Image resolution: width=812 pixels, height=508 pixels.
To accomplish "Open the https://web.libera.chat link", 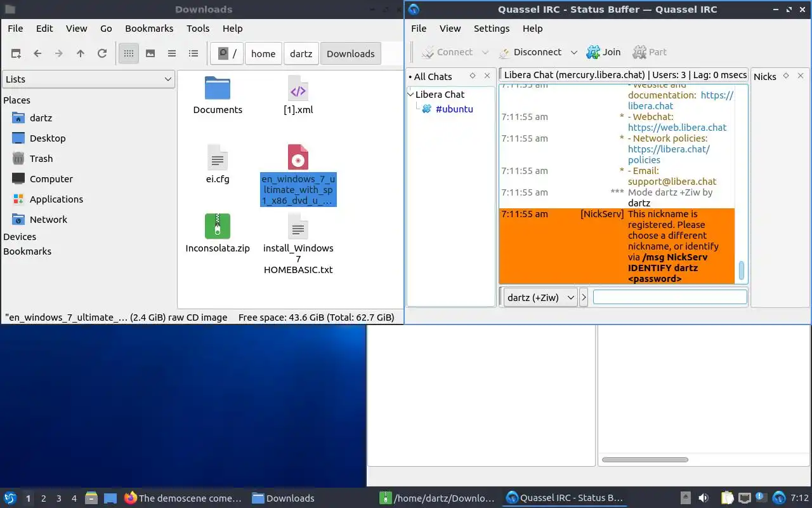I will pos(677,128).
